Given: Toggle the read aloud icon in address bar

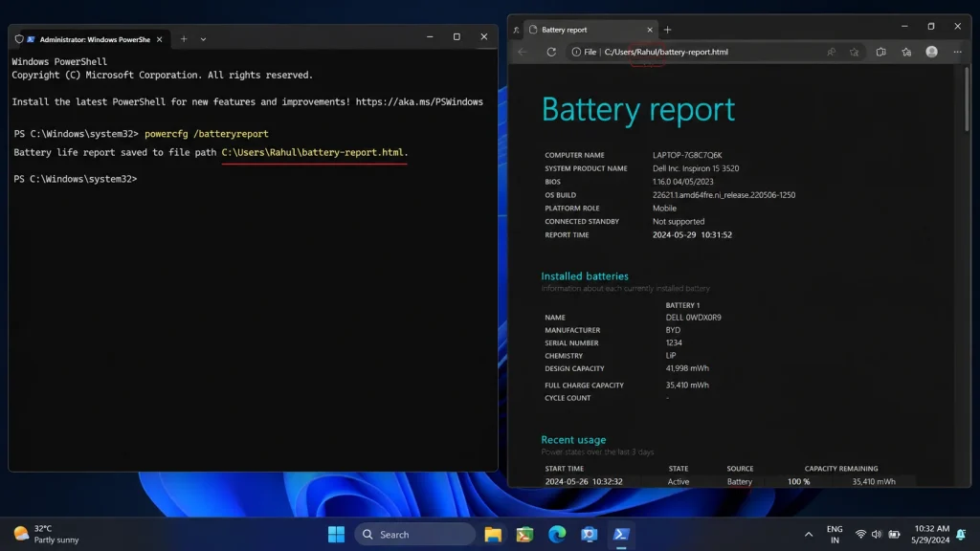Looking at the screenshot, I should [831, 52].
